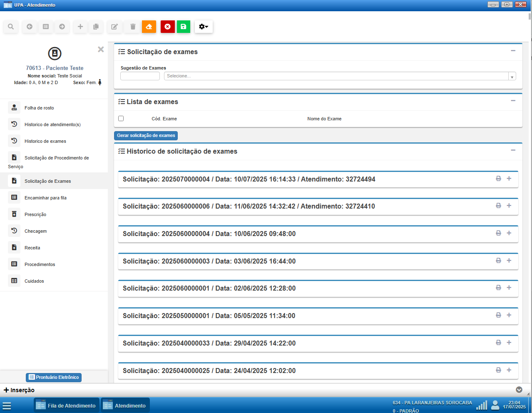Expand solicitação 2025060000006 details

[x=509, y=206]
